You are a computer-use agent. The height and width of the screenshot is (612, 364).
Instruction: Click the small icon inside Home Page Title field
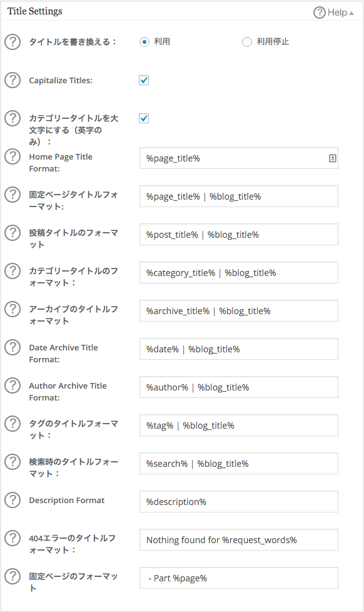point(332,158)
